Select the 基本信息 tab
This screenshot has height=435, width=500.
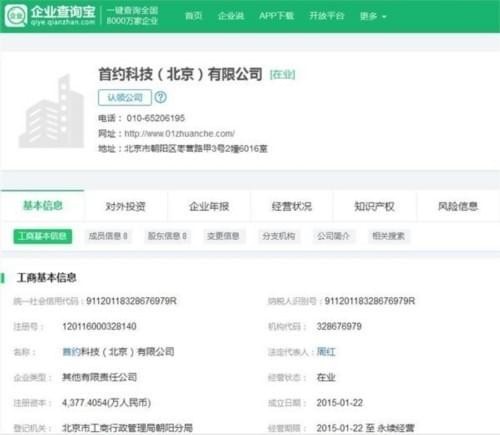(x=43, y=206)
